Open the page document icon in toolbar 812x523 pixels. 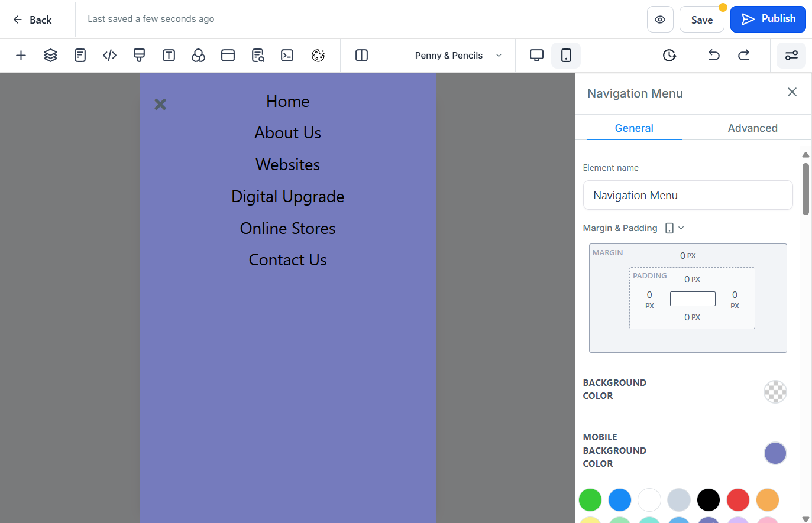pos(80,56)
